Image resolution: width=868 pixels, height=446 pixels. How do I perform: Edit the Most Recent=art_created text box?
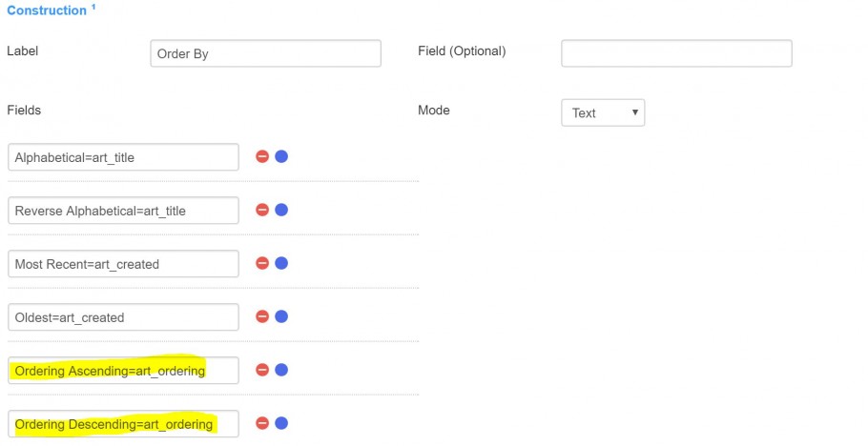[x=123, y=264]
